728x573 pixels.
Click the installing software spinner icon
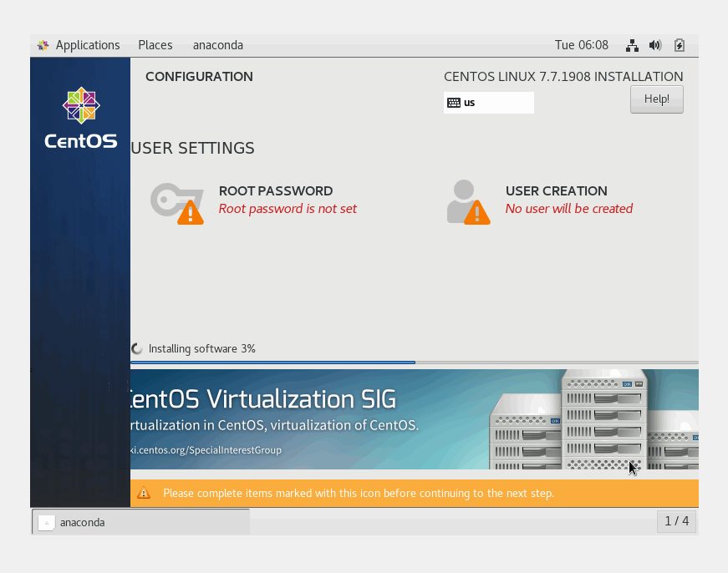136,348
